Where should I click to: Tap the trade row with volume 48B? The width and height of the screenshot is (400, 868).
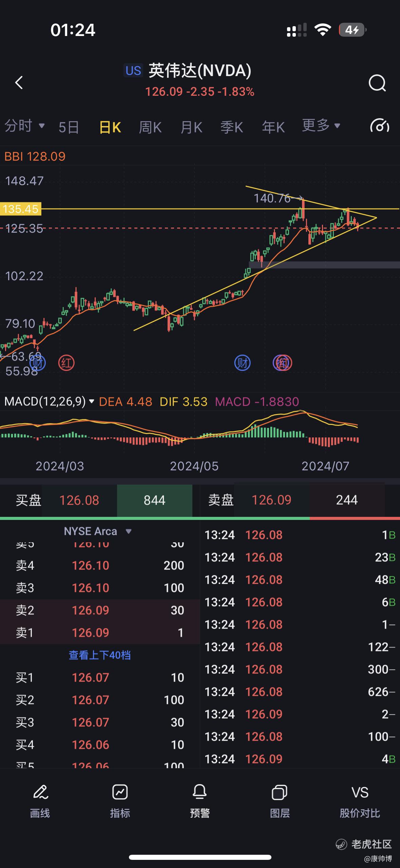pos(300,580)
